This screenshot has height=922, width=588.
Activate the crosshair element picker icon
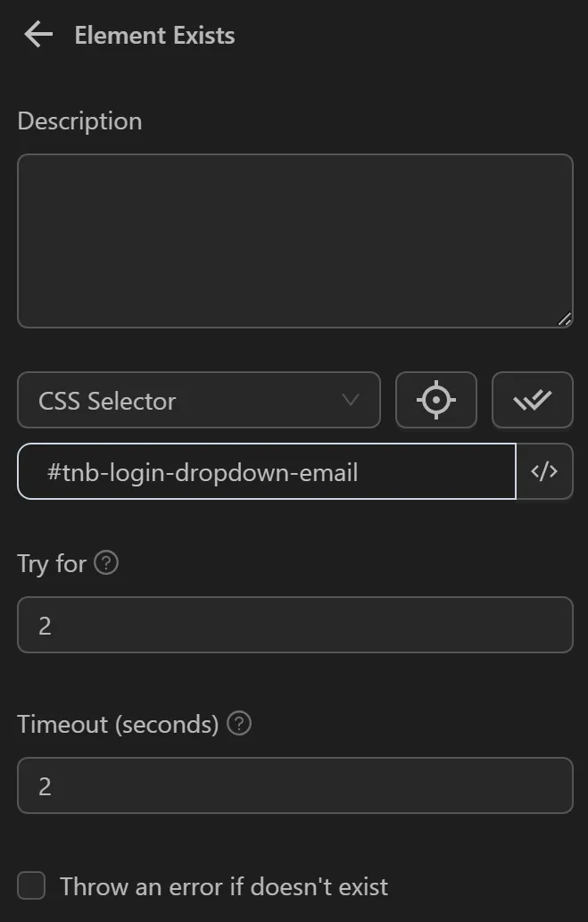pyautogui.click(x=435, y=400)
